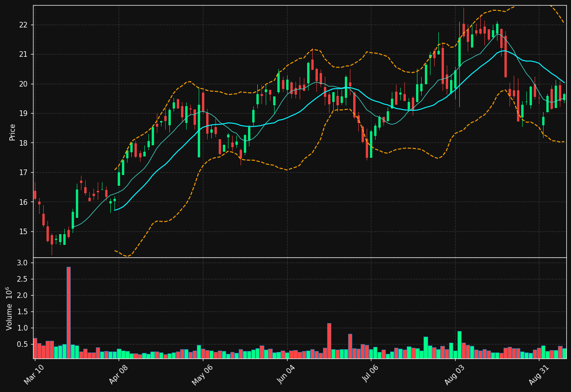
Task: Click the price axis value 22
Action: click(24, 25)
